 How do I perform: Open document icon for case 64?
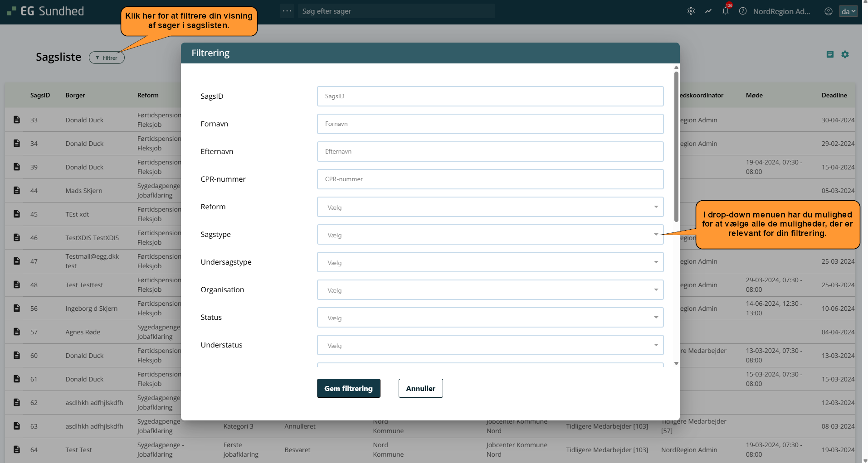pos(17,449)
